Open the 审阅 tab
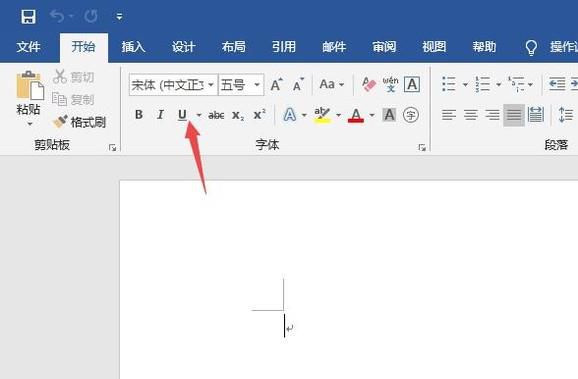This screenshot has height=379, width=578. click(384, 47)
